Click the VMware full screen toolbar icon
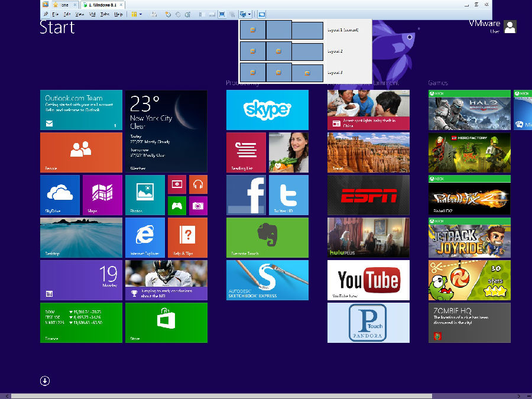Image resolution: width=532 pixels, height=399 pixels. pyautogui.click(x=222, y=14)
